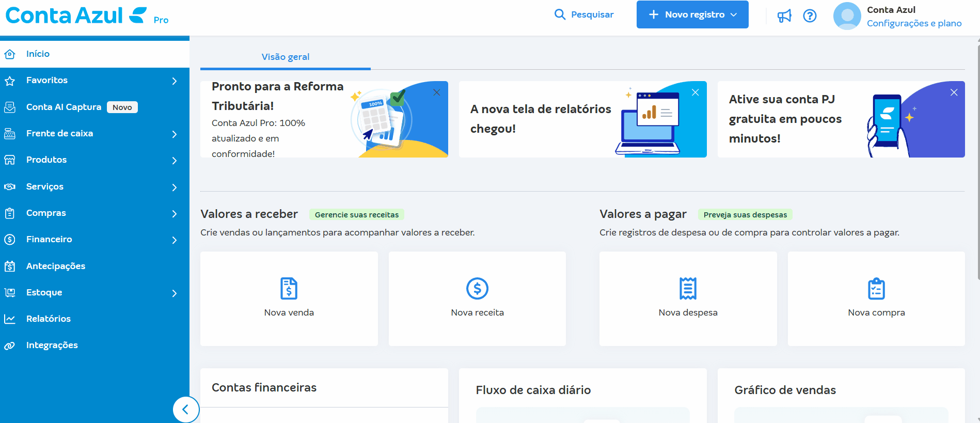
Task: Expand the Estoque submenu chevron
Action: 175,293
